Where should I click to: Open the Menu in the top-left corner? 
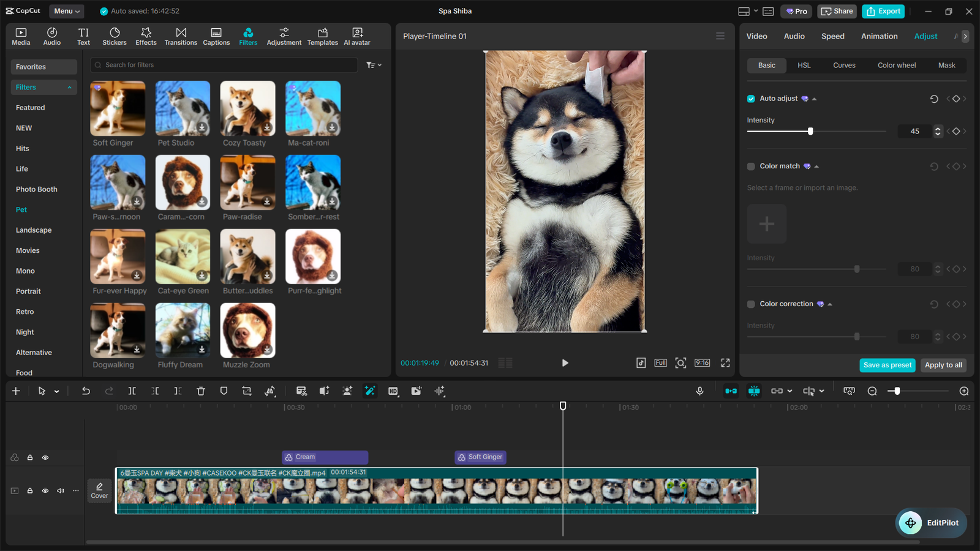pyautogui.click(x=66, y=10)
